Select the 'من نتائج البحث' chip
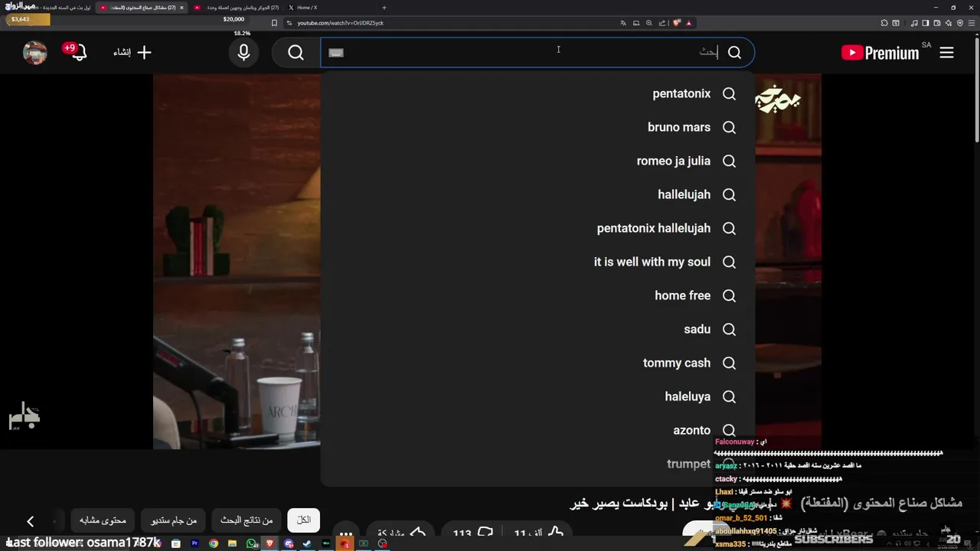The height and width of the screenshot is (551, 980). [247, 520]
